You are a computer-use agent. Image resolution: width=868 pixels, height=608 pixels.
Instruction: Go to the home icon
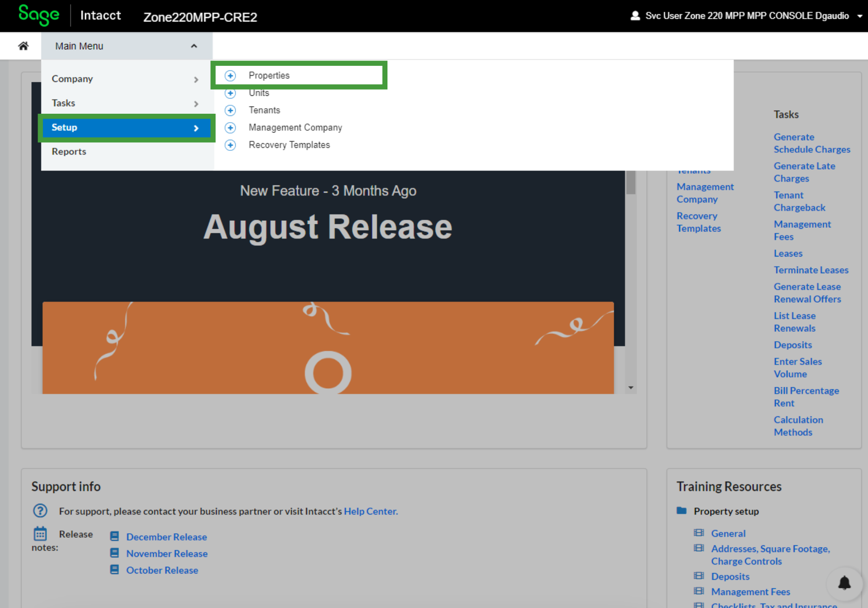tap(23, 46)
